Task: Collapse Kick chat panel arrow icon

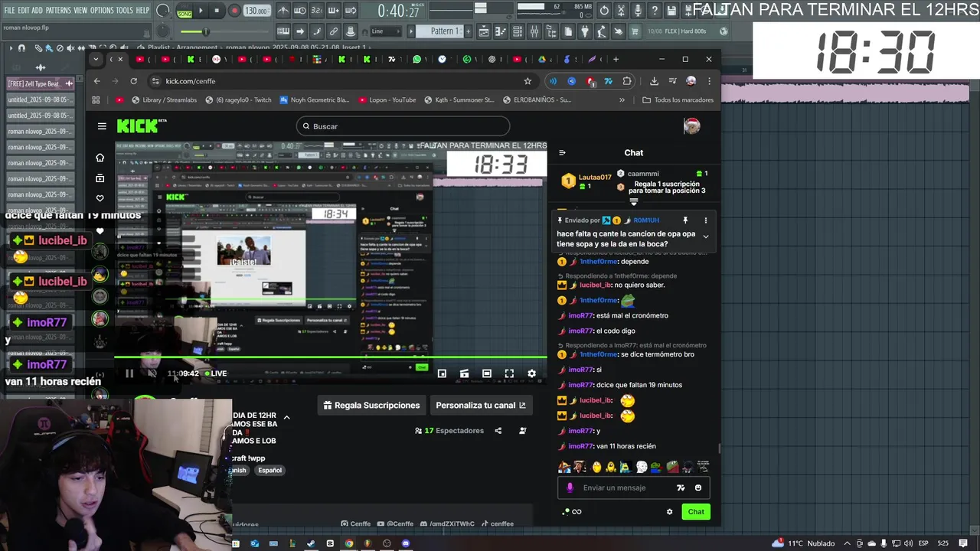Action: click(562, 152)
